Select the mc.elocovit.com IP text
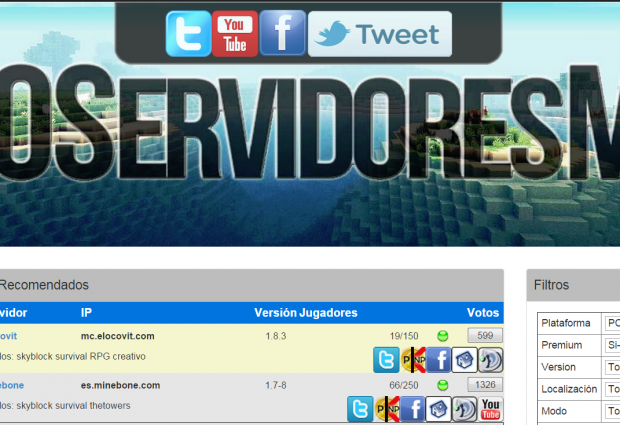 pyautogui.click(x=117, y=336)
